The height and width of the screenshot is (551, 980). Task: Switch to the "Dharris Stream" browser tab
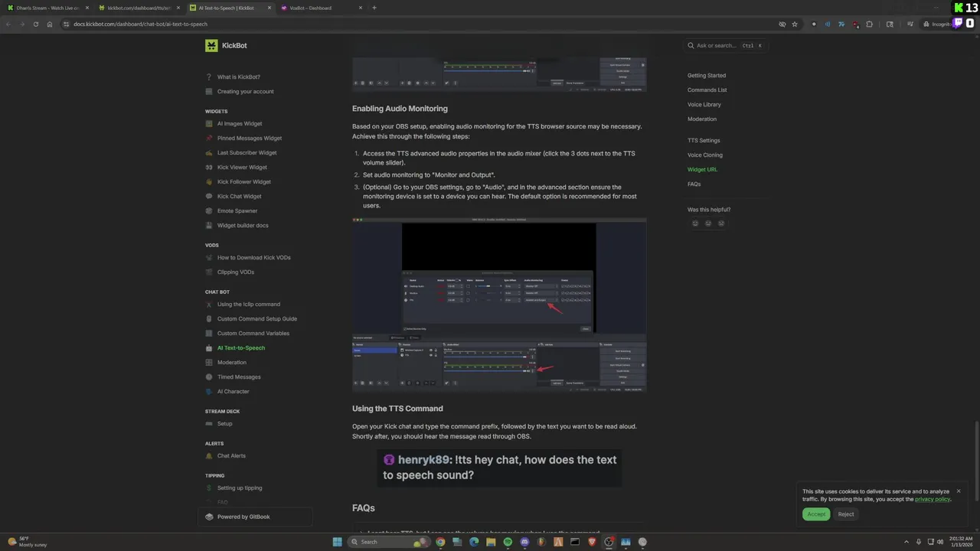tap(47, 8)
